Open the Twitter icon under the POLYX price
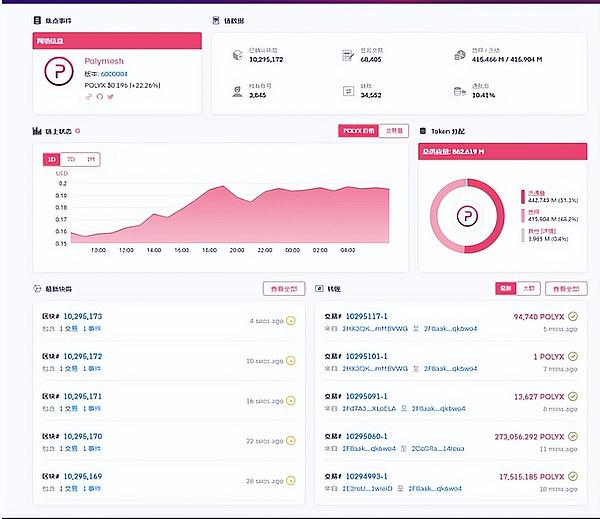Screen dimensions: 600x519 pyautogui.click(x=110, y=96)
